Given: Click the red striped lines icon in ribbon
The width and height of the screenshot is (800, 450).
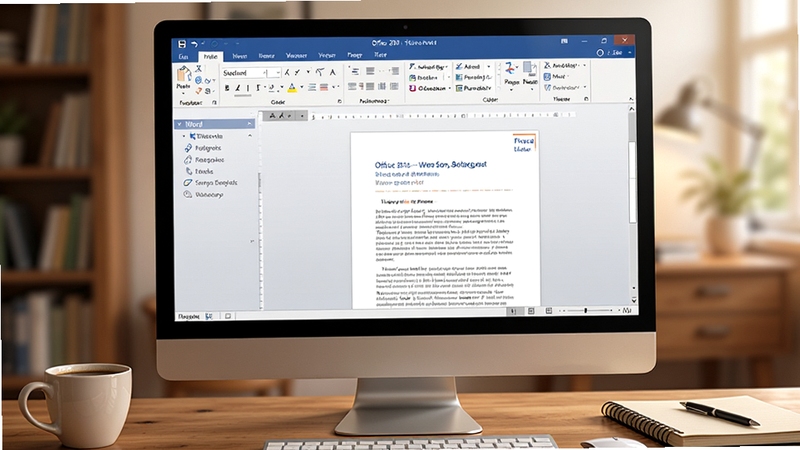Looking at the screenshot, I should click(x=323, y=88).
